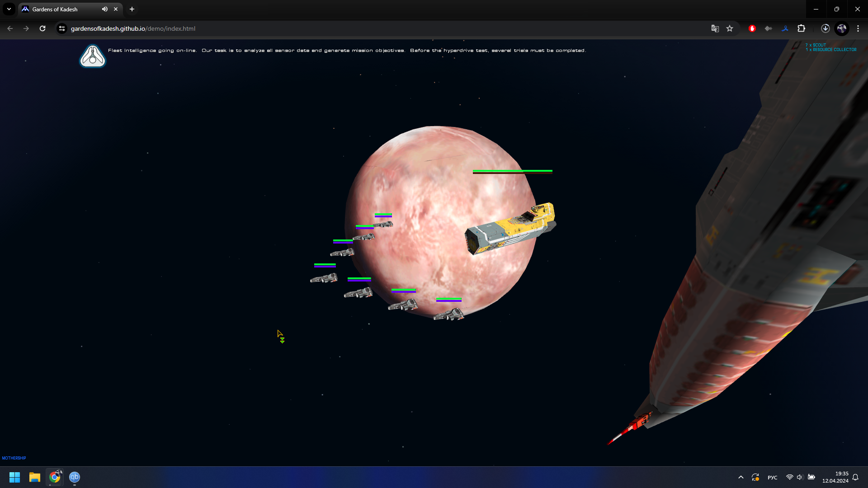Screen dimensions: 868x488
Task: Open Chrome downloads
Action: (825, 28)
